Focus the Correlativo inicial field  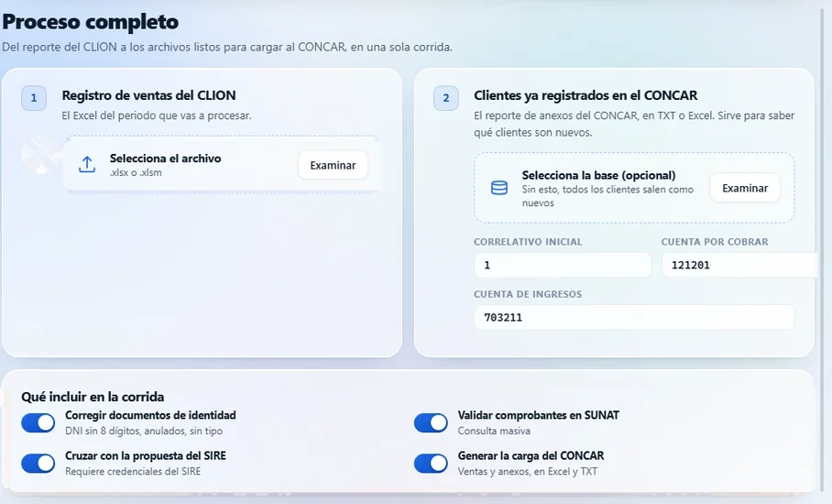click(x=563, y=265)
